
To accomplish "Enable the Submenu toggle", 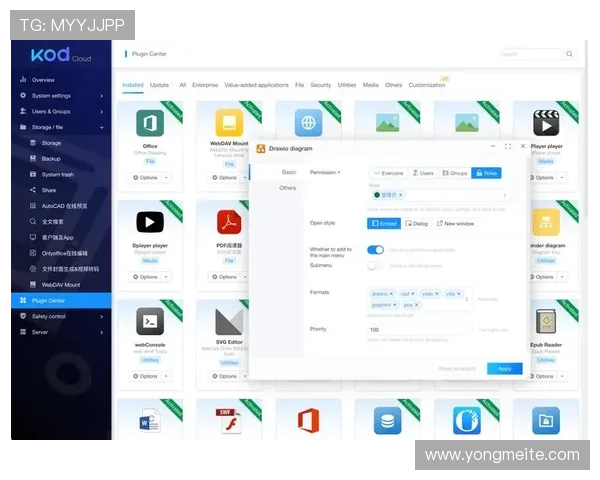I will (375, 265).
